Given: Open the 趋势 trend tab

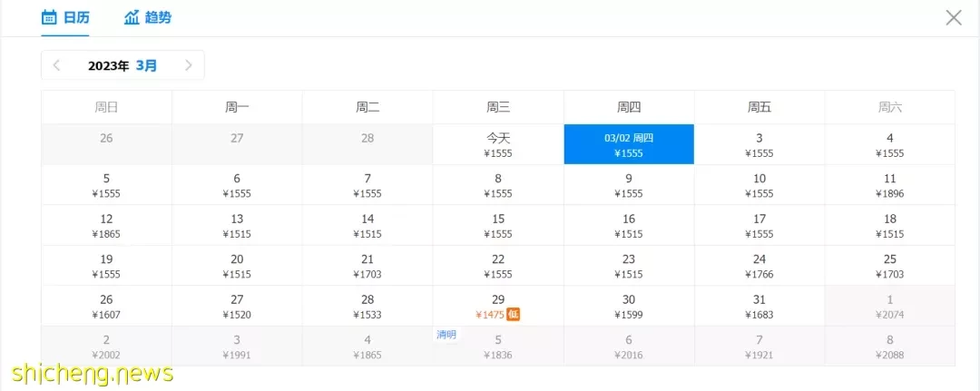Looking at the screenshot, I should [x=148, y=17].
